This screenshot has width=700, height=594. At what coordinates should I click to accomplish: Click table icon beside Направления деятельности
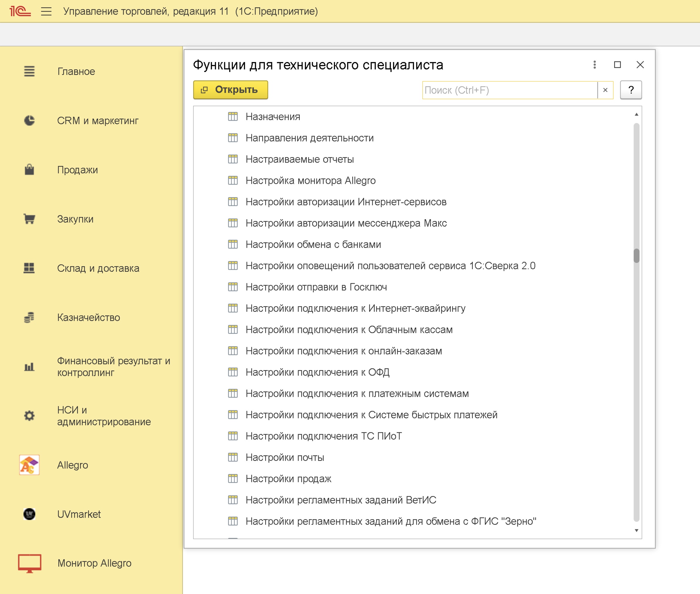tap(233, 138)
